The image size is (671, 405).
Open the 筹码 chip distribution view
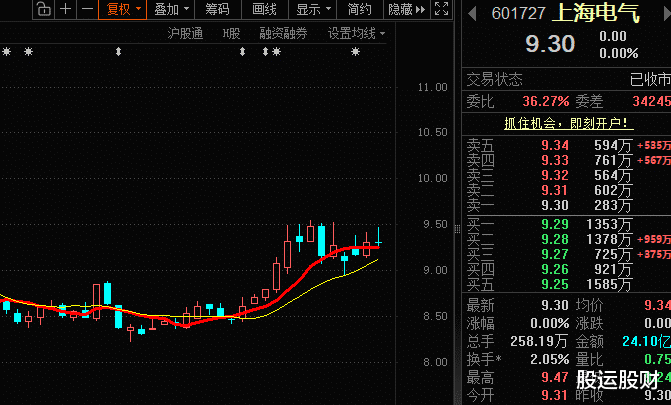(217, 9)
